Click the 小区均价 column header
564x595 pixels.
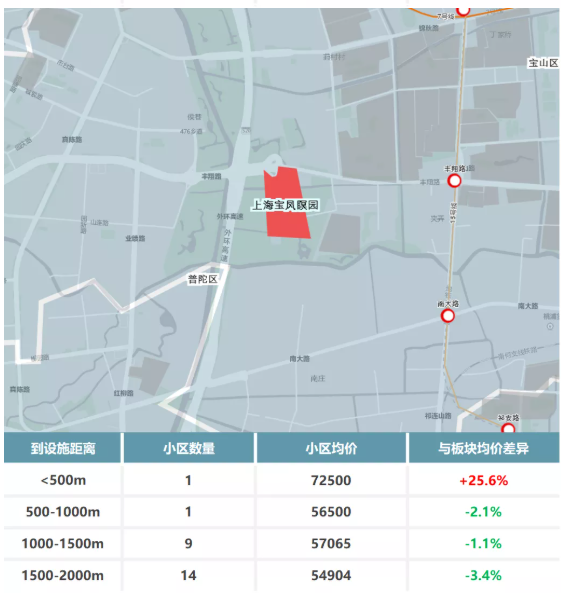click(x=331, y=448)
